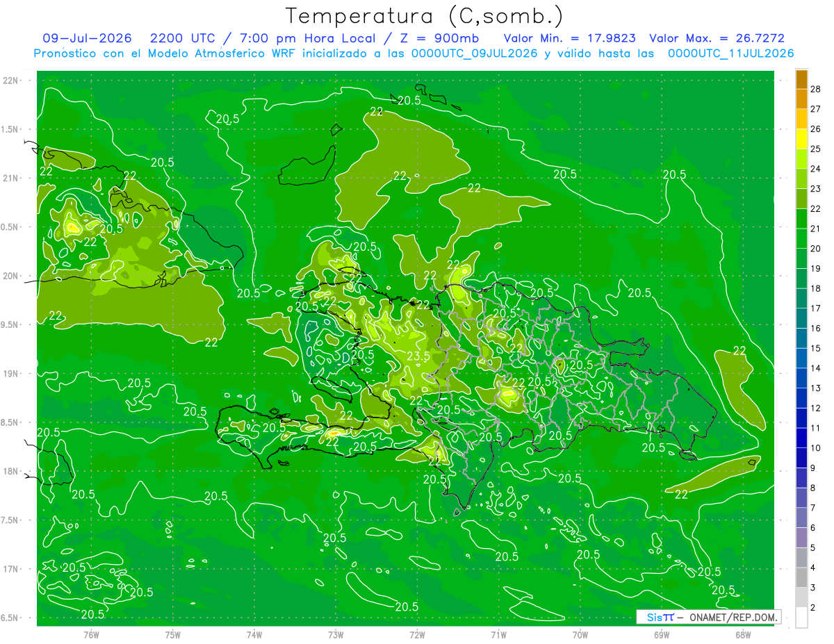
Task: Click the "71W" longitude label
Action: [498, 634]
